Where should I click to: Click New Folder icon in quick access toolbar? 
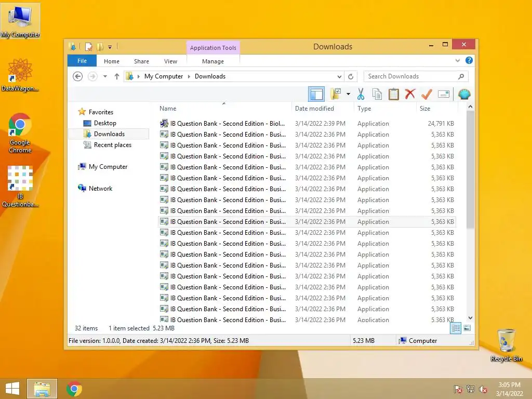[x=100, y=47]
